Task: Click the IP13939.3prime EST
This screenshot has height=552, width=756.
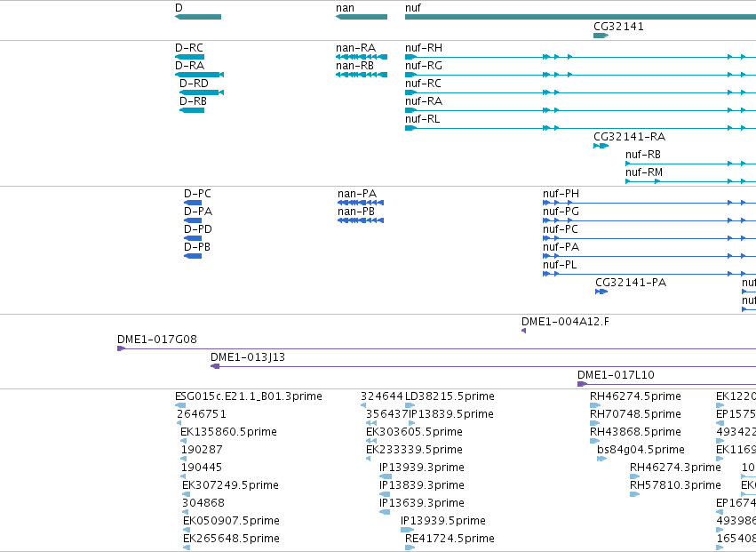Action: pyautogui.click(x=386, y=476)
